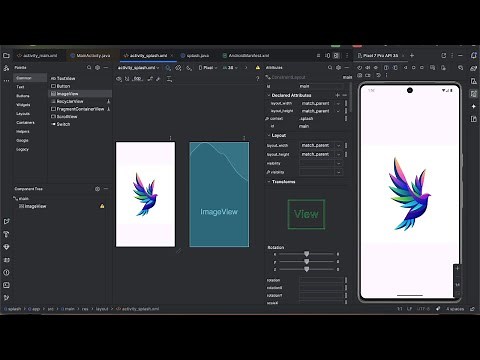480x360 pixels.
Task: Zoom in on the emulator display
Action: click(457, 269)
